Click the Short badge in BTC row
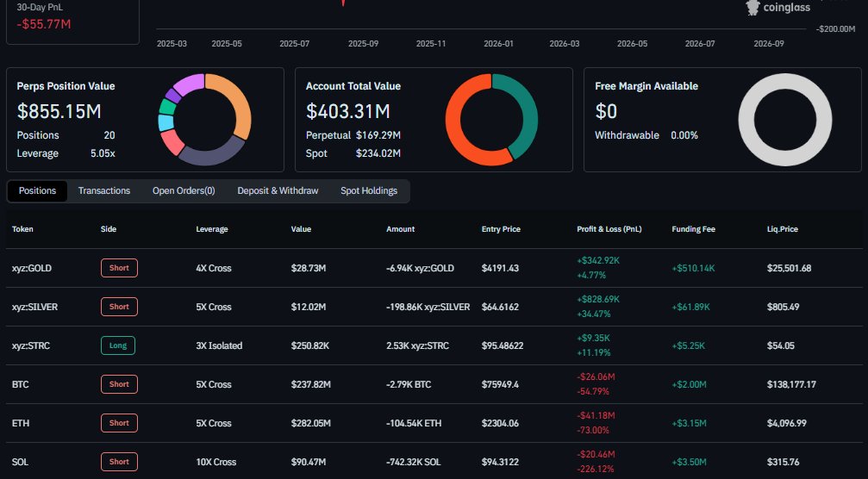 119,384
